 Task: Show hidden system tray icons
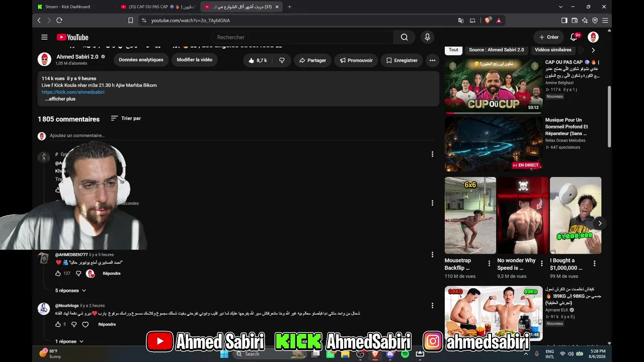click(526, 353)
